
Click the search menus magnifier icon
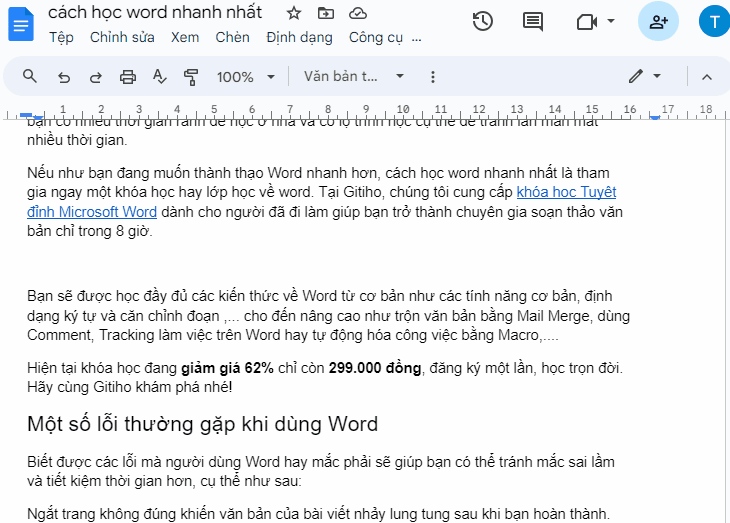tap(30, 77)
